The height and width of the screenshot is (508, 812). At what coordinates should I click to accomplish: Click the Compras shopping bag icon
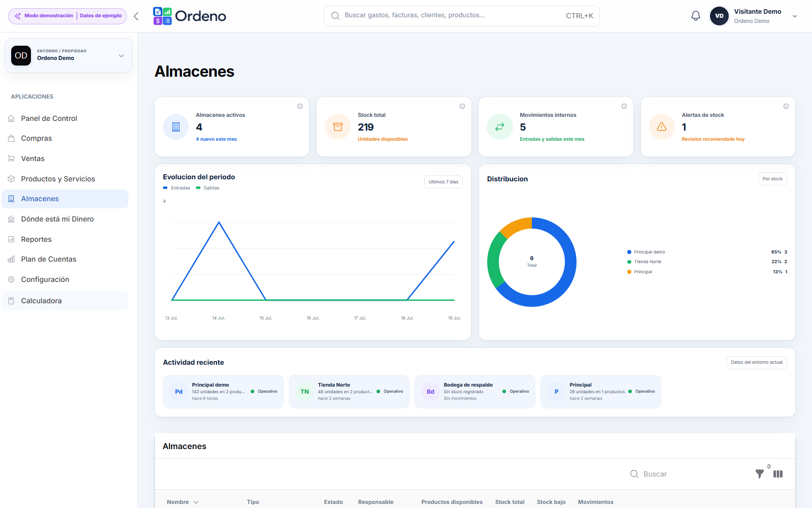click(11, 138)
